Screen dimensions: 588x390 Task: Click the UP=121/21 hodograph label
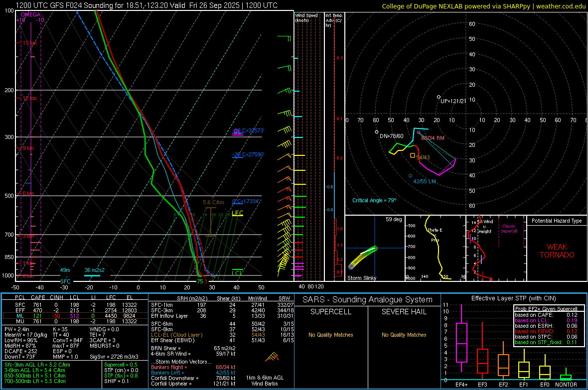point(453,101)
